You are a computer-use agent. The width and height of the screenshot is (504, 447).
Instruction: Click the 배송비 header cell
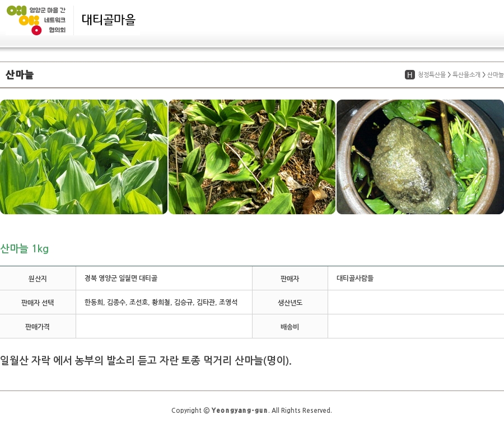pos(290,326)
